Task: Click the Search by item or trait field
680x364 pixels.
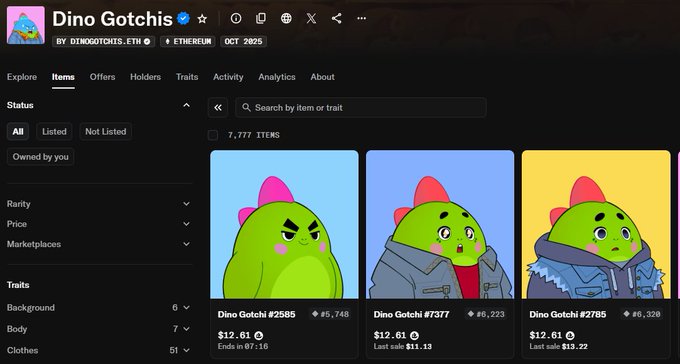Action: pyautogui.click(x=361, y=108)
